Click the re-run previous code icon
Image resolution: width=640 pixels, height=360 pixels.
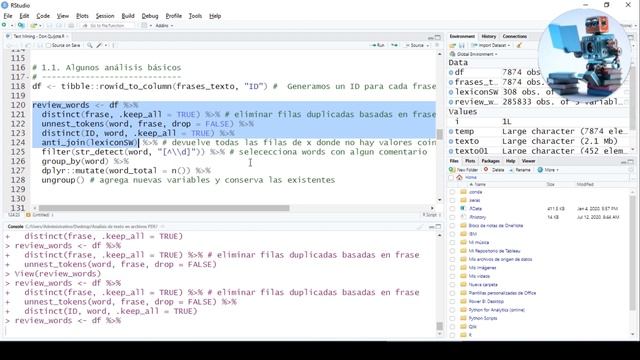point(394,45)
